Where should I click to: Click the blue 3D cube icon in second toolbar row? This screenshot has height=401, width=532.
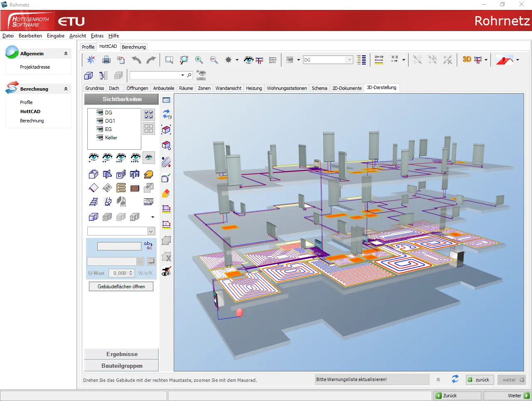[89, 75]
